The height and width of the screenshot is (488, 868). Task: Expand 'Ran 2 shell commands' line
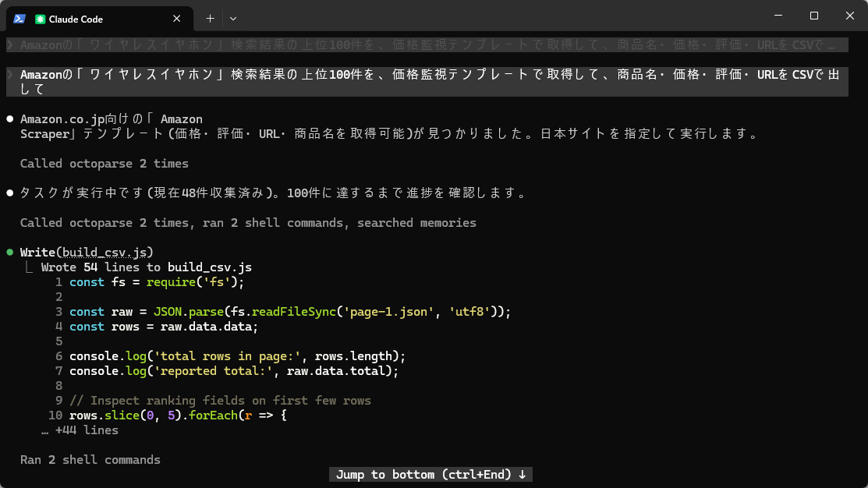(90, 460)
